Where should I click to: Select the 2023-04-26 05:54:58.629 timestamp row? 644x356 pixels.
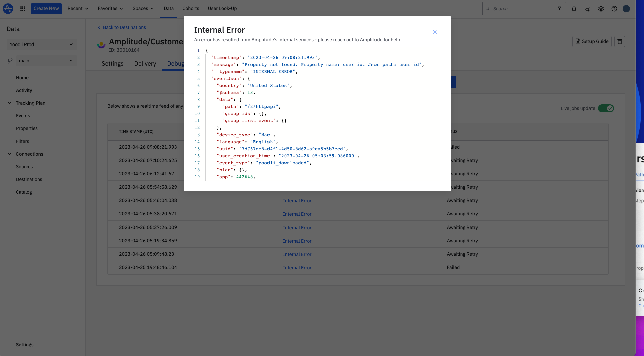coord(148,187)
